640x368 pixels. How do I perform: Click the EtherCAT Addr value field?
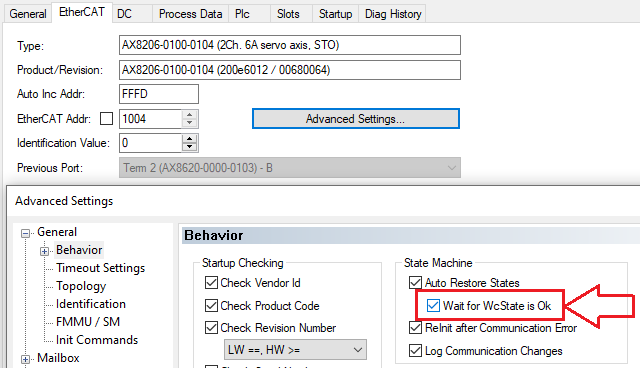pyautogui.click(x=151, y=119)
